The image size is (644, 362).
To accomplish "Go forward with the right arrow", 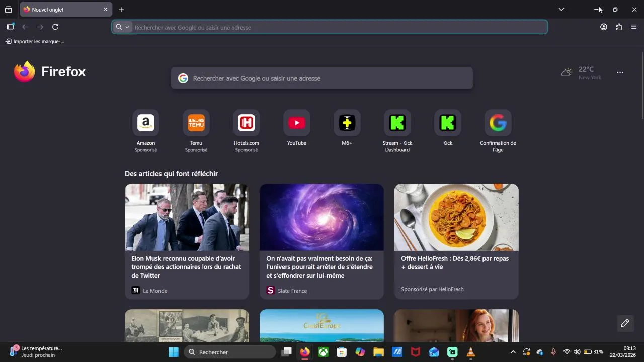I will pyautogui.click(x=40, y=27).
